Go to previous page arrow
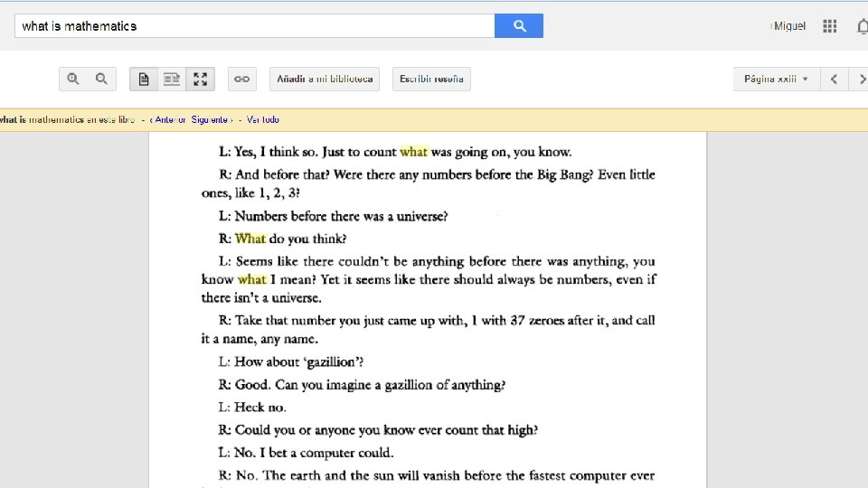 tap(834, 80)
